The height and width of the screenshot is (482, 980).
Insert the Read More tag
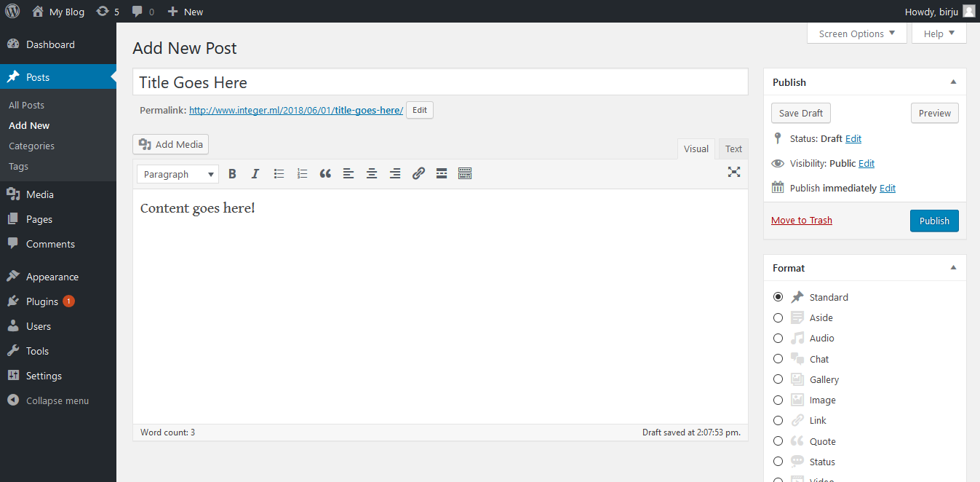click(x=442, y=173)
